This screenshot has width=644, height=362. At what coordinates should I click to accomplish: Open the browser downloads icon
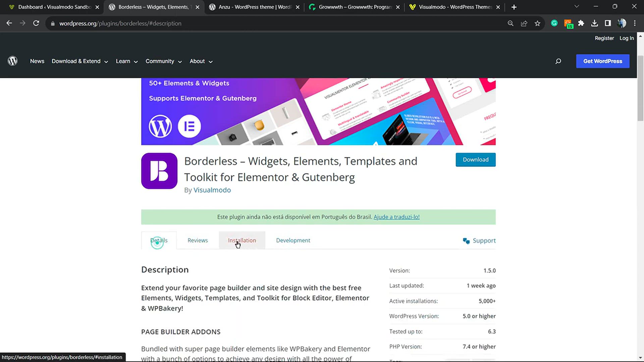point(594,23)
